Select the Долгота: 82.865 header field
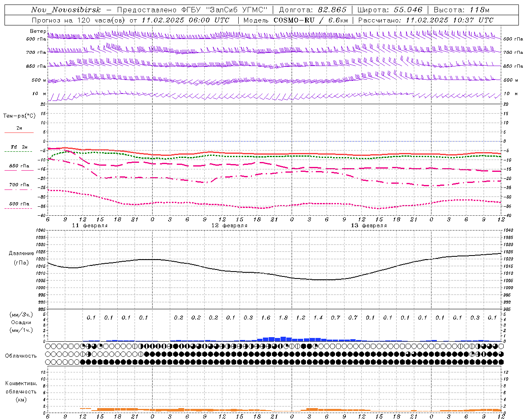 pyautogui.click(x=313, y=10)
